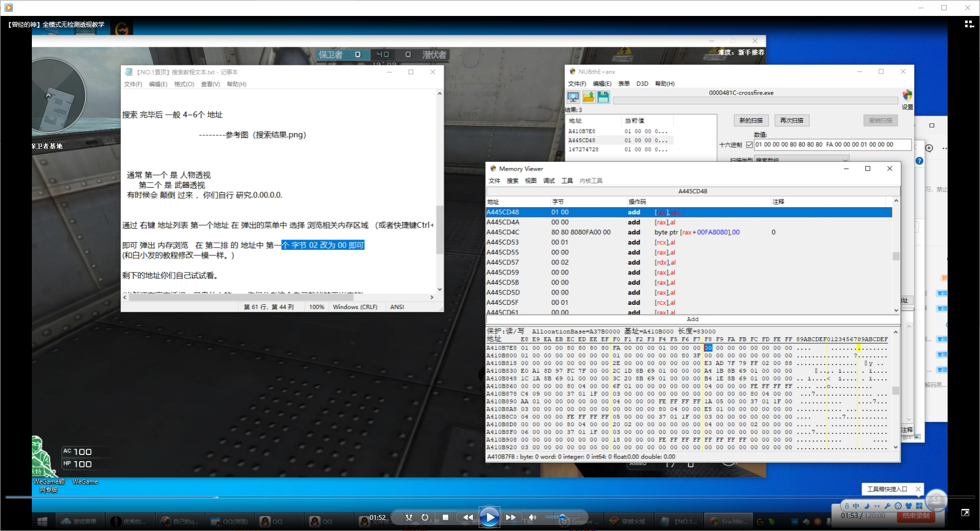The width and height of the screenshot is (980, 531).
Task: Click the floppy disk save icon
Action: coord(603,97)
